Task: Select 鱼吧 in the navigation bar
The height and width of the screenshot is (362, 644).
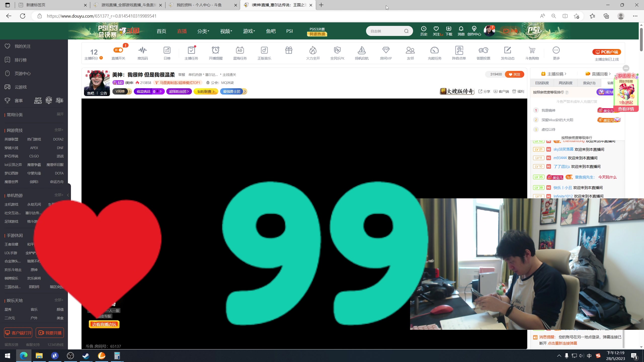Action: point(271,31)
